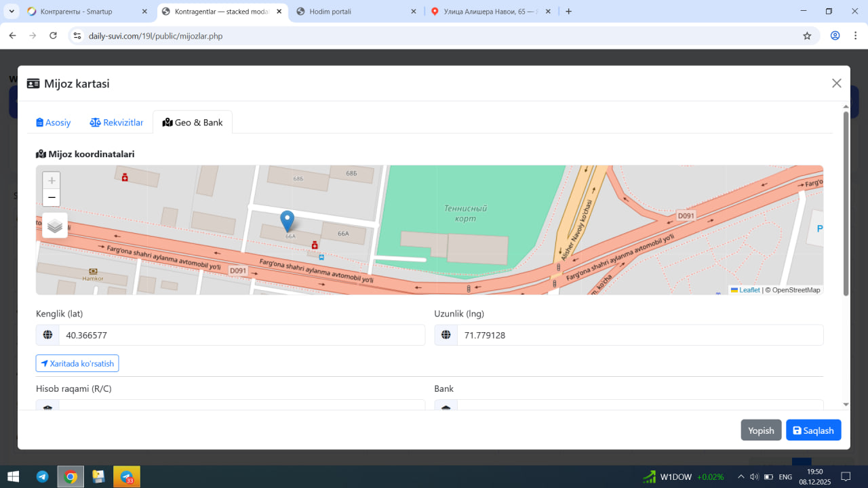Click the Kenglik latitude input field

click(x=241, y=335)
